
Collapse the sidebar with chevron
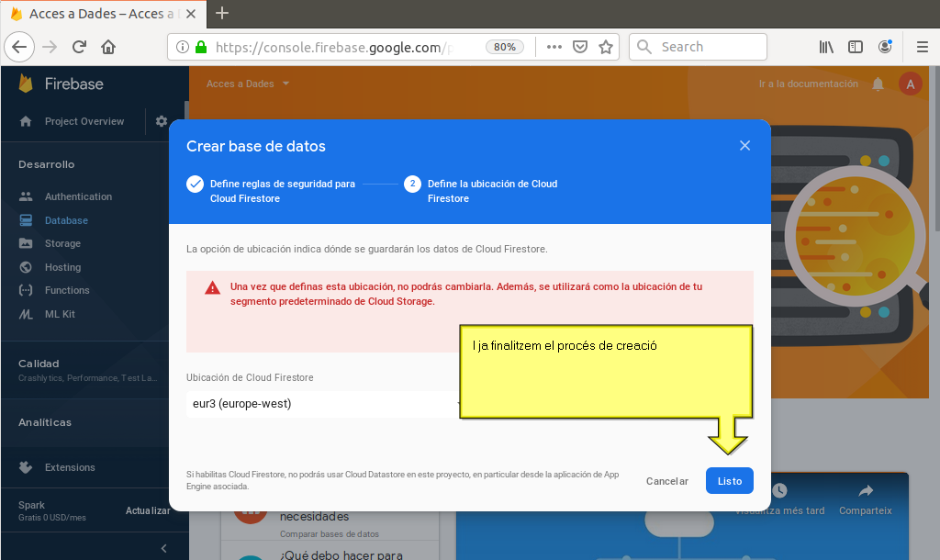(x=163, y=548)
